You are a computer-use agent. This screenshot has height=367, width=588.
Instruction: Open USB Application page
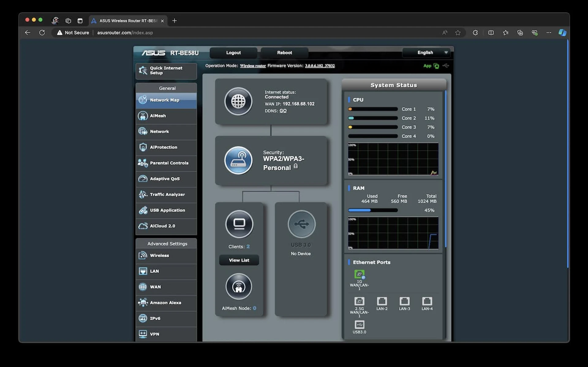pos(166,210)
